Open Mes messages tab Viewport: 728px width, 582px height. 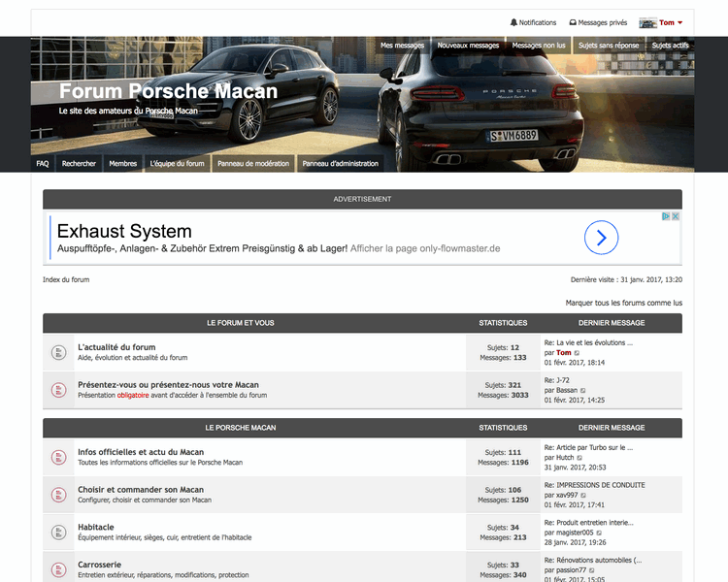click(402, 46)
